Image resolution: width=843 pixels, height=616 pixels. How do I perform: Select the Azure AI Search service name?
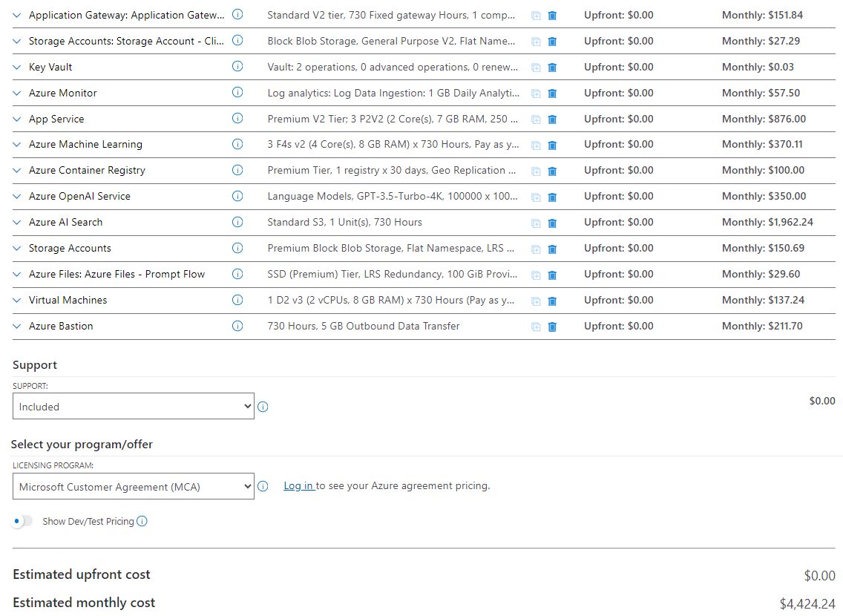65,223
